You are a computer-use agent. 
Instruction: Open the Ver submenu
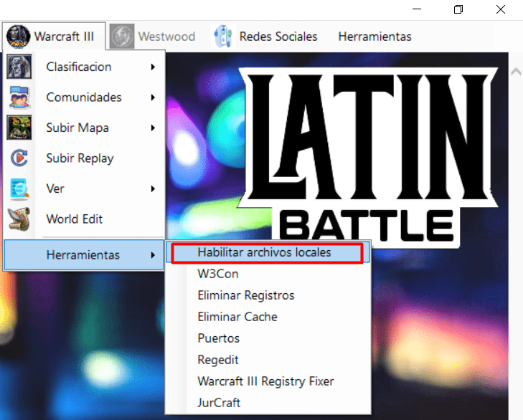tap(84, 188)
